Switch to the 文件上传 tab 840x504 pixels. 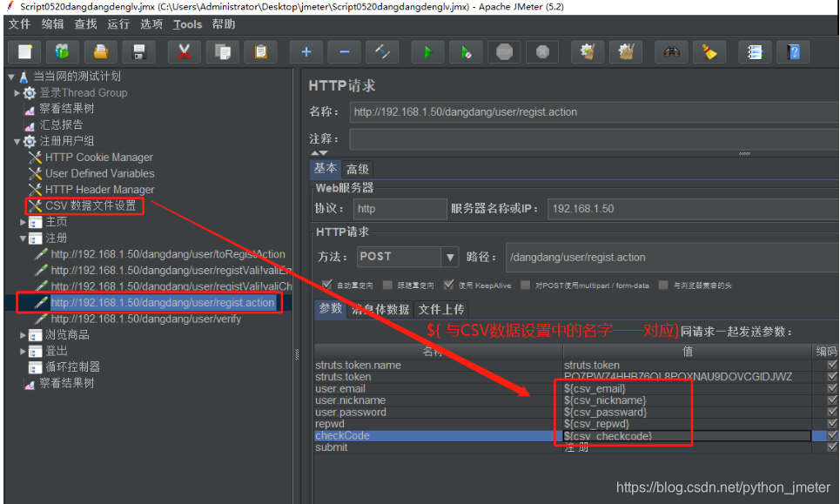(441, 310)
